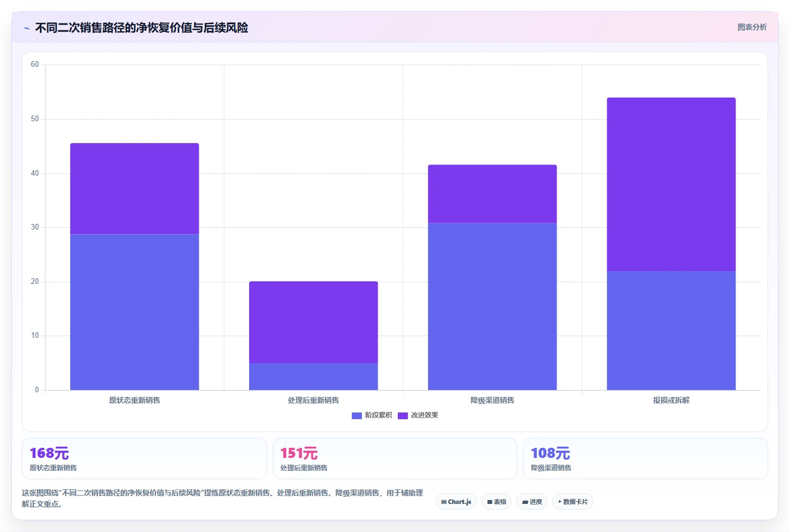Select the 表格 tag chip
The height and width of the screenshot is (532, 790).
(497, 502)
